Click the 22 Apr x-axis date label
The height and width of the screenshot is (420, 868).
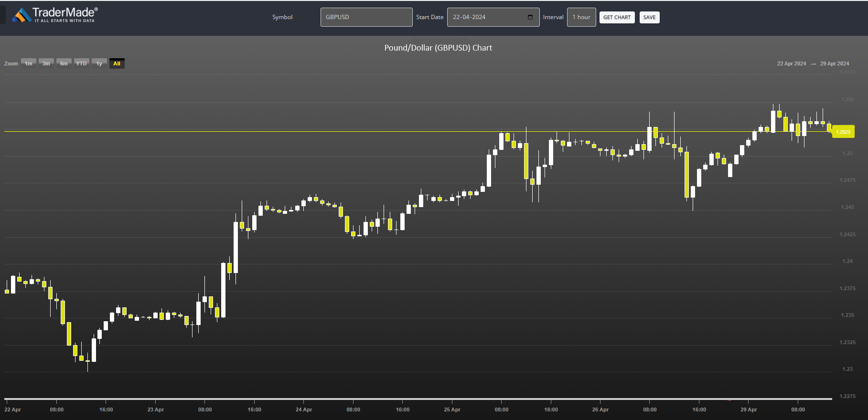pyautogui.click(x=13, y=409)
